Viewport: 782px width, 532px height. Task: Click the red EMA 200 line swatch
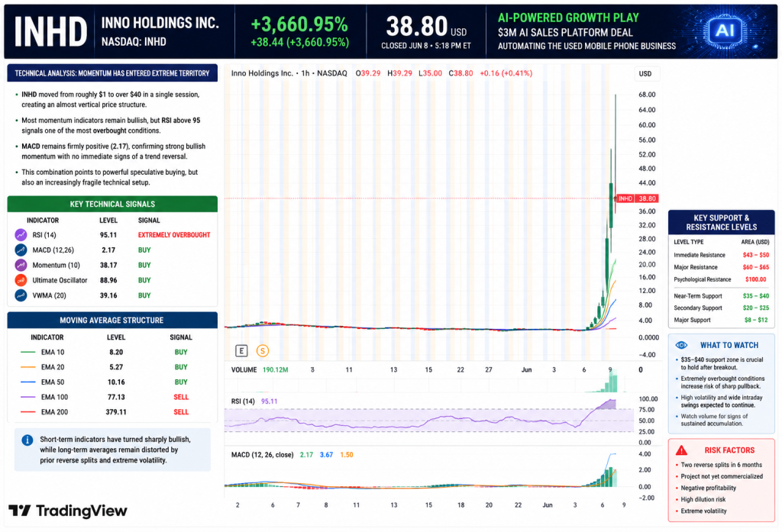pyautogui.click(x=28, y=412)
